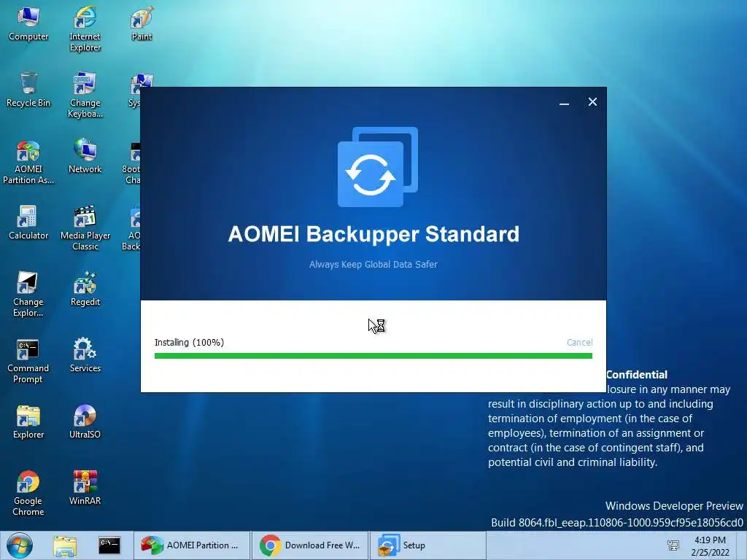747x560 pixels.
Task: Cancel the AOMEI Backupper installation
Action: [x=579, y=343]
